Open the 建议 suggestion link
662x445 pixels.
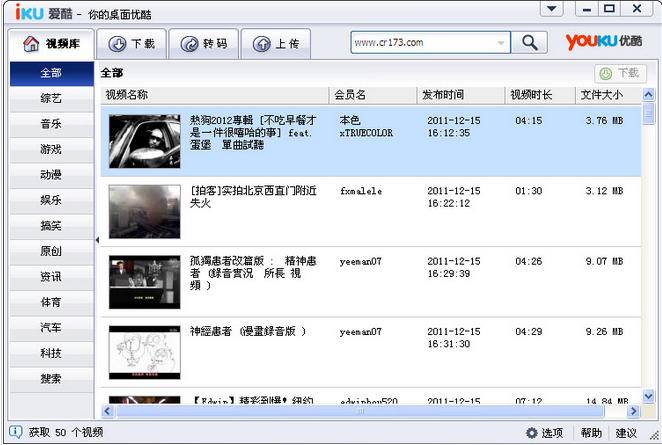626,433
